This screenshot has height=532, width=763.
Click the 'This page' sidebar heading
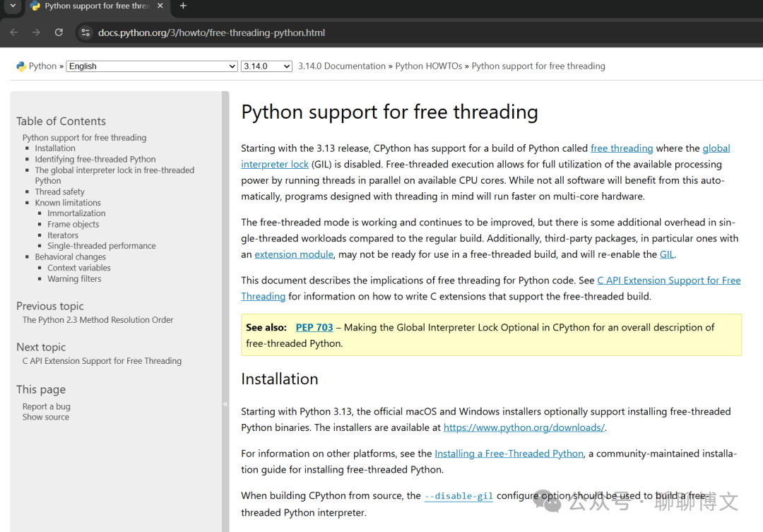[x=41, y=389]
